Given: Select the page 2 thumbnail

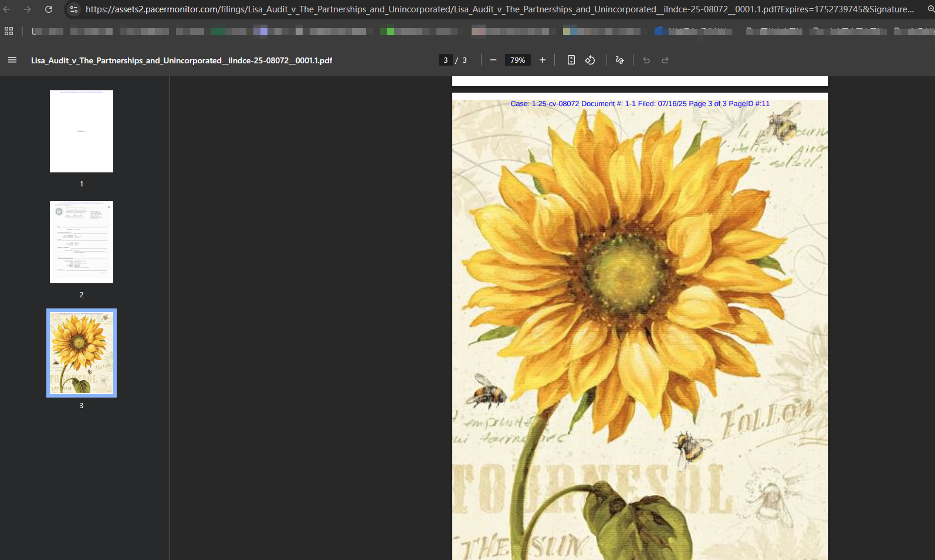Looking at the screenshot, I should pyautogui.click(x=82, y=242).
